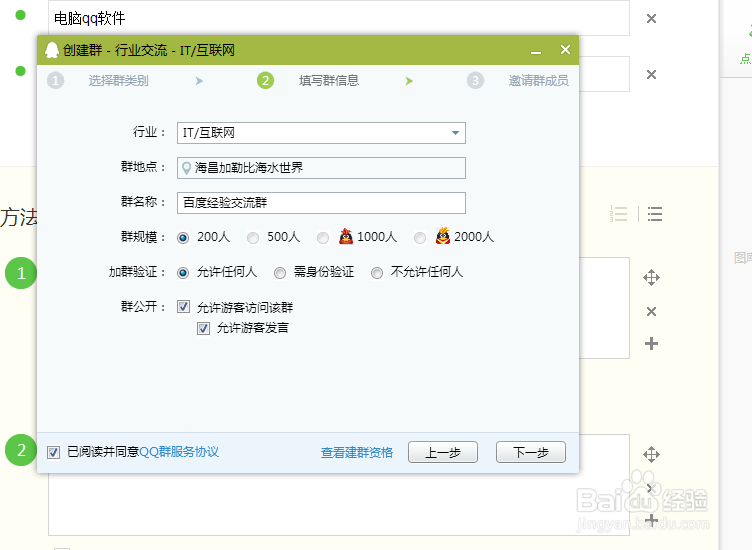Screen dimensions: 752x550
Task: Click the red penguin VIP icon by 1000人
Action: pyautogui.click(x=346, y=236)
